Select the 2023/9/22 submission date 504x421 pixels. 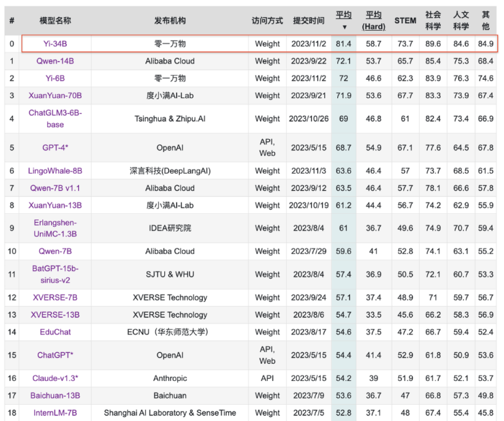click(x=309, y=61)
